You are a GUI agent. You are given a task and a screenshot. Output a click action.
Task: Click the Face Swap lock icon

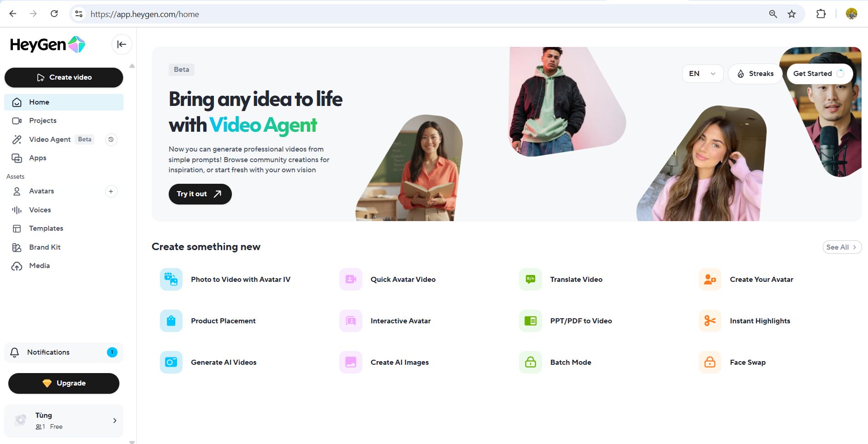click(x=710, y=362)
